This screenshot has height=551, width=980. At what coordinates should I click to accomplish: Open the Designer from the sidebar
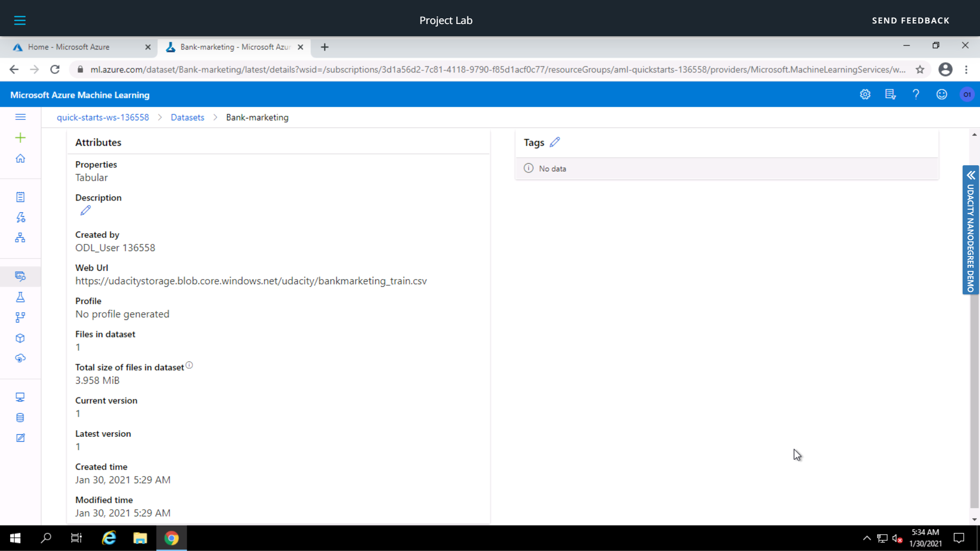[20, 238]
